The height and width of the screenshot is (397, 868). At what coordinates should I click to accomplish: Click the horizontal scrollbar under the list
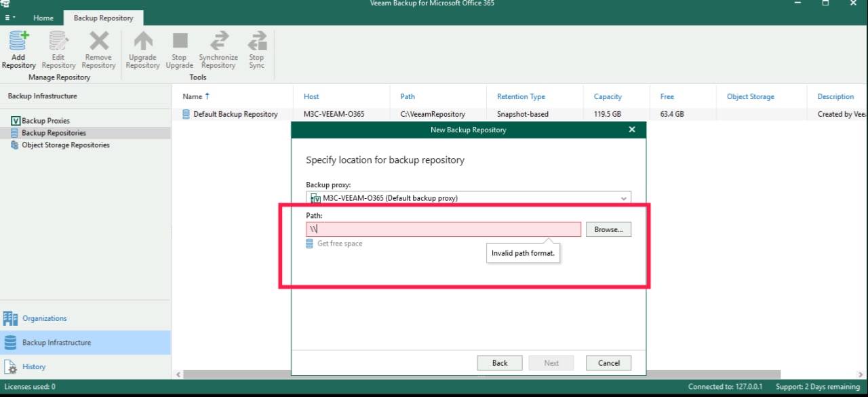pyautogui.click(x=481, y=374)
